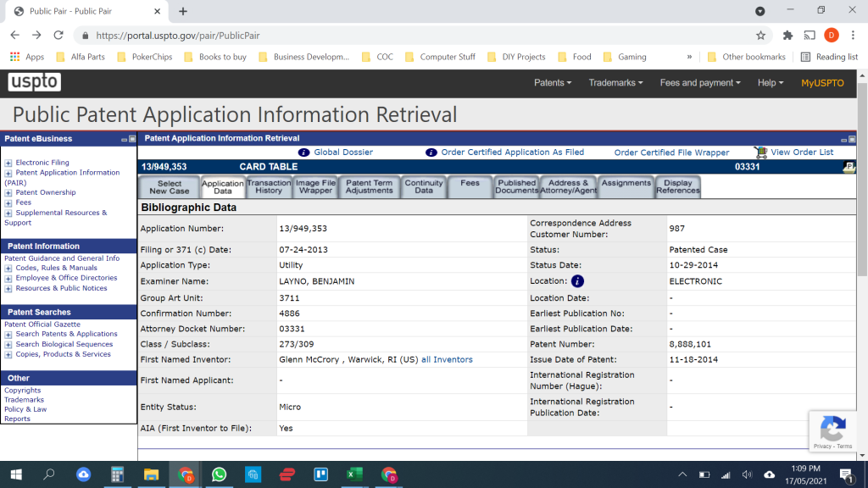The width and height of the screenshot is (868, 488).
Task: Open Address & Attorney/Agent tab
Action: click(x=569, y=186)
